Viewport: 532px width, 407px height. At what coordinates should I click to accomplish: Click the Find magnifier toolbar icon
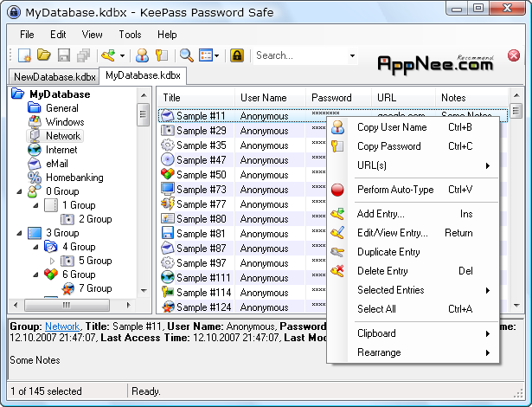(x=186, y=55)
